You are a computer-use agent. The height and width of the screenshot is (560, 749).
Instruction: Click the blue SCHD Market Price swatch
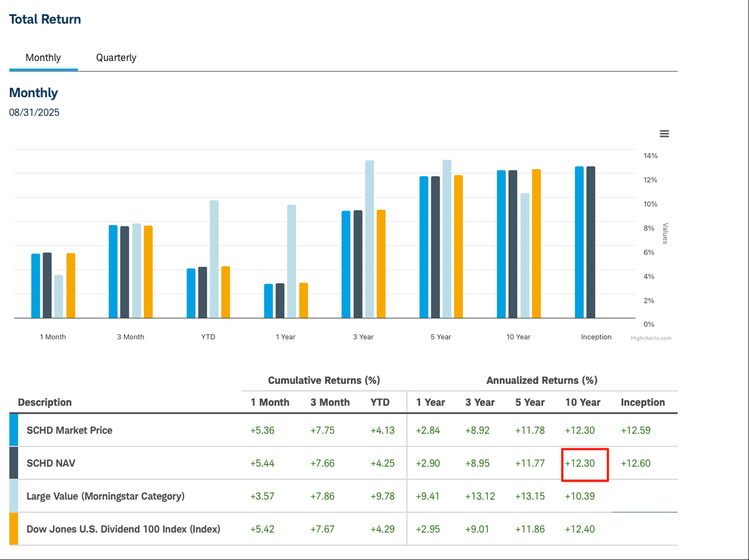tap(13, 430)
